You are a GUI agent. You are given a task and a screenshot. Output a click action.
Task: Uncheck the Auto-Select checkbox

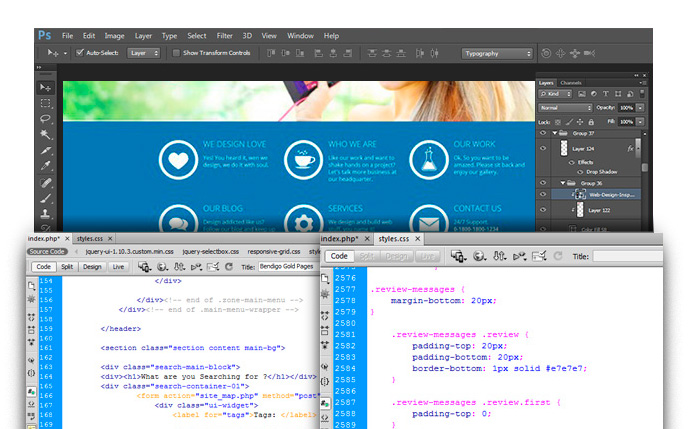pos(79,53)
